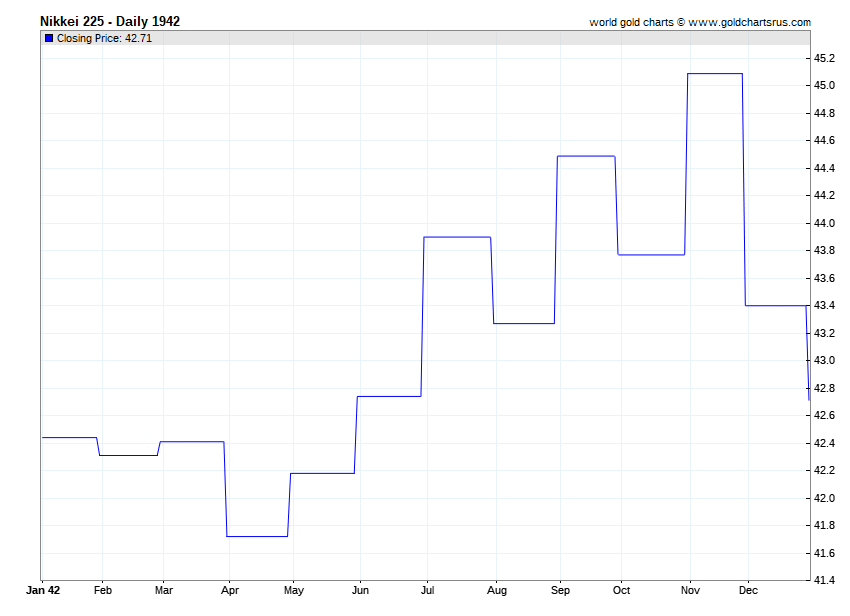Click the September plateau of the price line

[586, 156]
